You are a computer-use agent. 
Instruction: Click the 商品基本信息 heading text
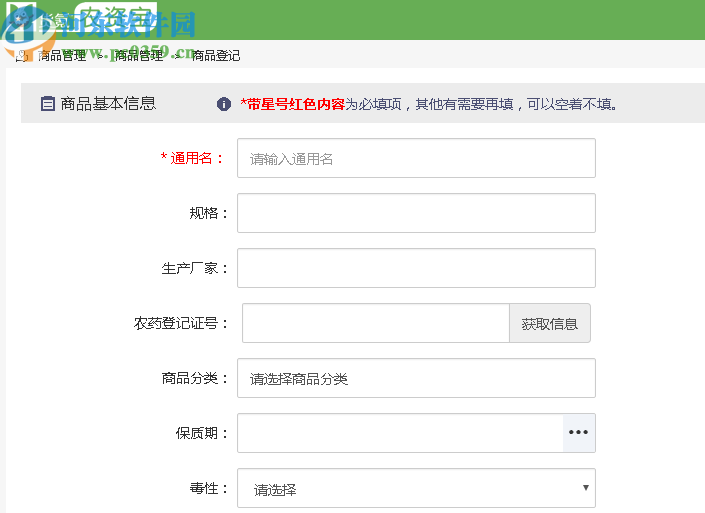click(x=108, y=104)
